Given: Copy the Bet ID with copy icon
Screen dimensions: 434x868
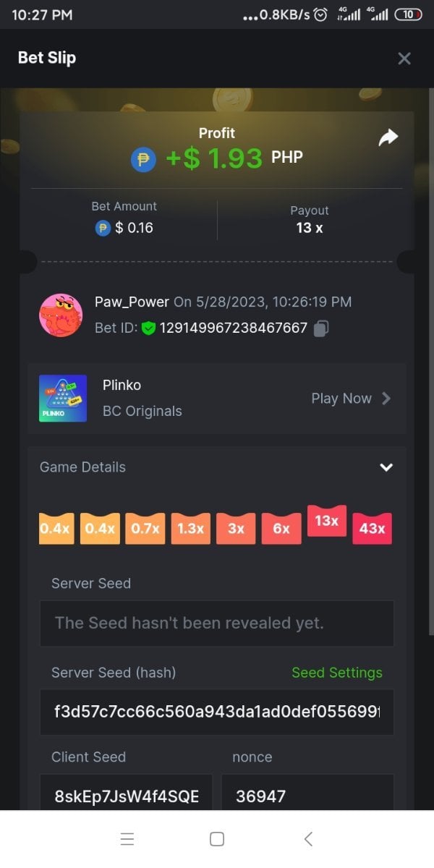Looking at the screenshot, I should click(x=322, y=328).
